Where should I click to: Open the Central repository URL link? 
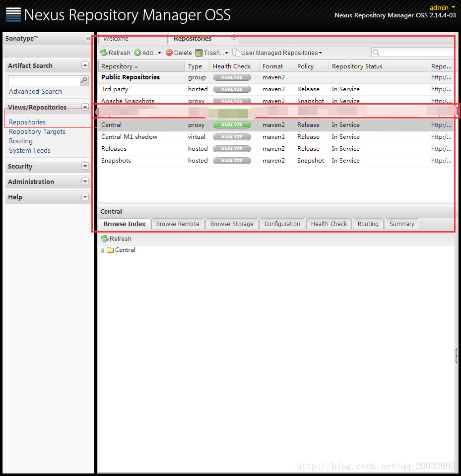(441, 125)
